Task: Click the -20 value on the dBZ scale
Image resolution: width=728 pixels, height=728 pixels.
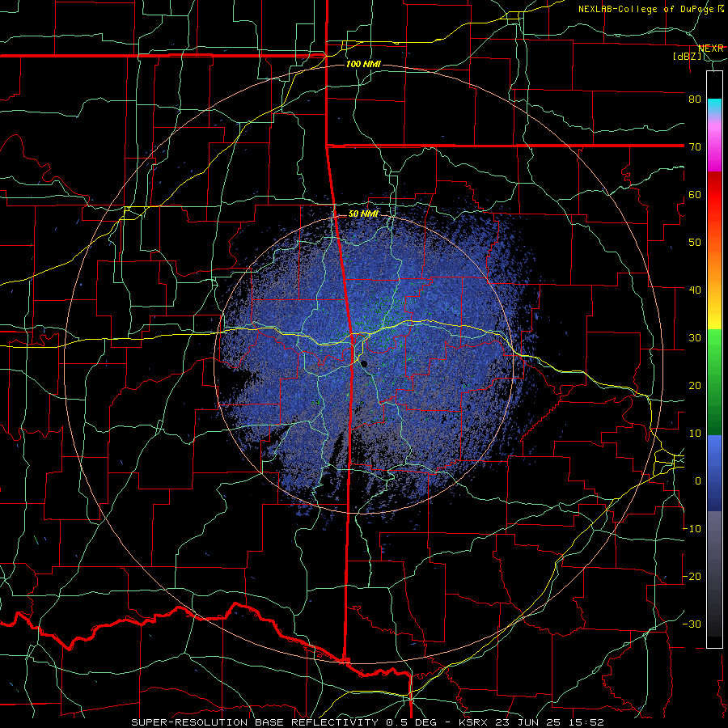Action: pyautogui.click(x=692, y=577)
